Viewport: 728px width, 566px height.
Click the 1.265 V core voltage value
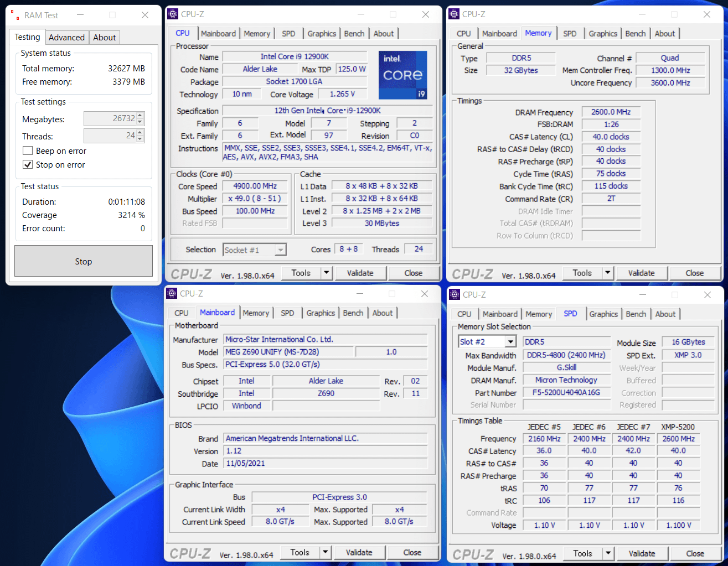pos(342,94)
